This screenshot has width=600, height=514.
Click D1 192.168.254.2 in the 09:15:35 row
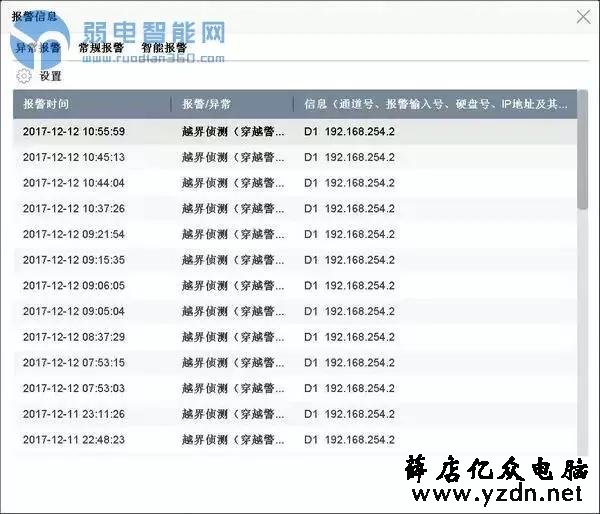349,260
